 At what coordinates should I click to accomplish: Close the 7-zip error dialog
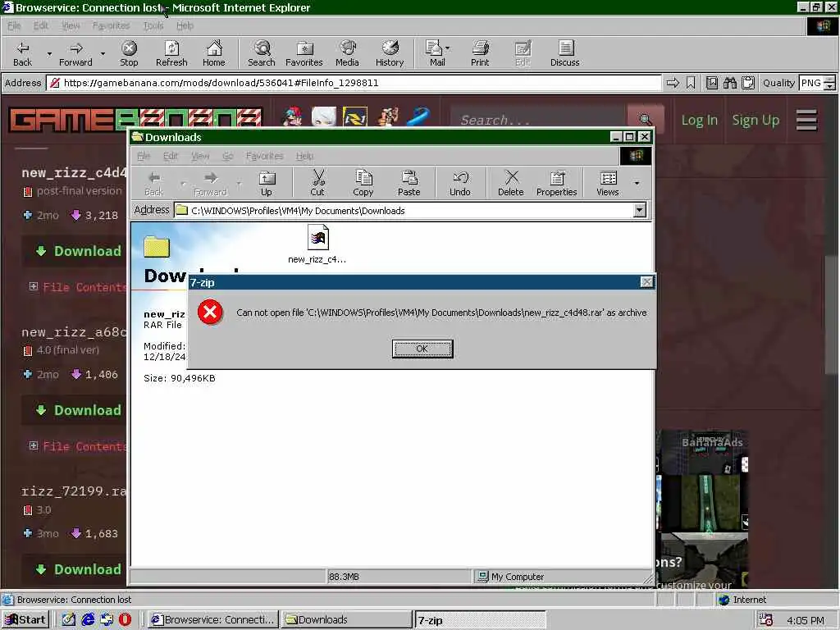click(x=646, y=282)
